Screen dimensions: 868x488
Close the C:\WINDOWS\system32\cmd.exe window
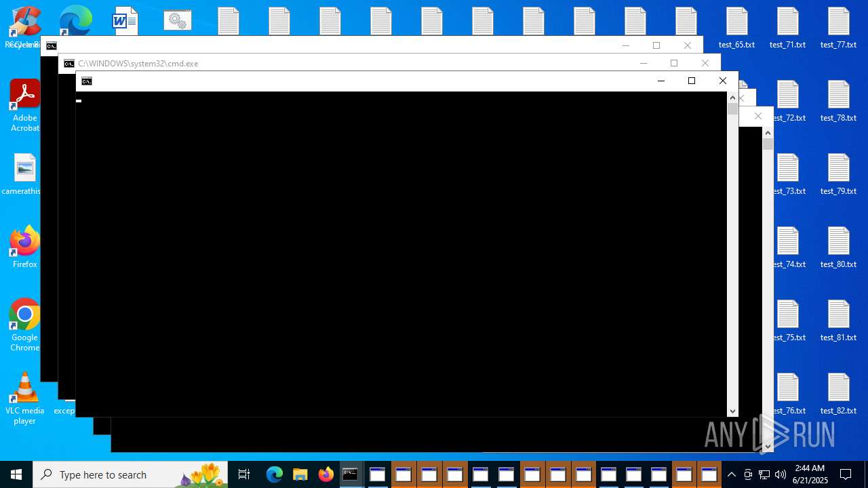pyautogui.click(x=705, y=63)
